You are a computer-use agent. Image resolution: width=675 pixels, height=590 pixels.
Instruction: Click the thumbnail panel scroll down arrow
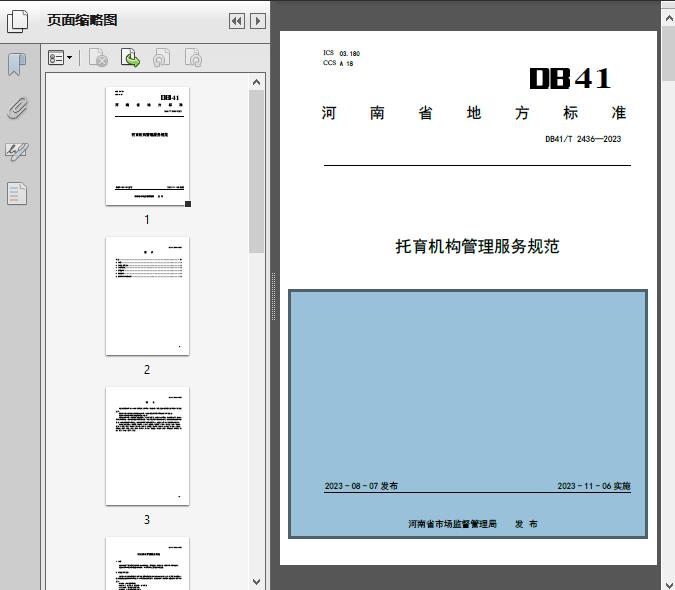pyautogui.click(x=257, y=582)
